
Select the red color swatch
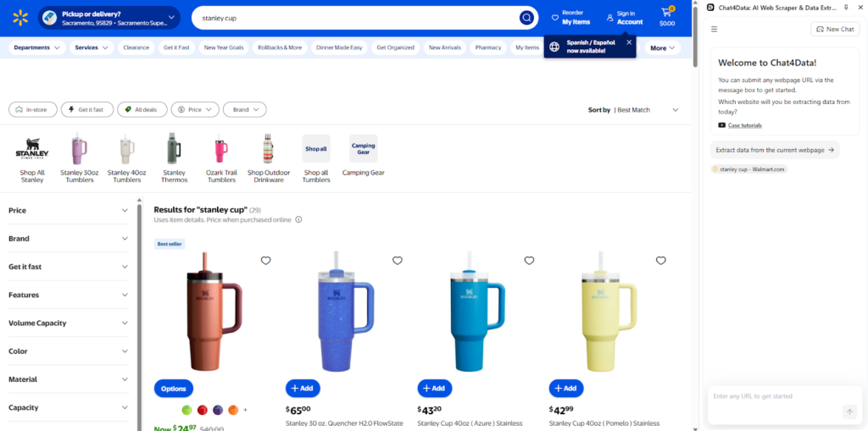point(203,410)
